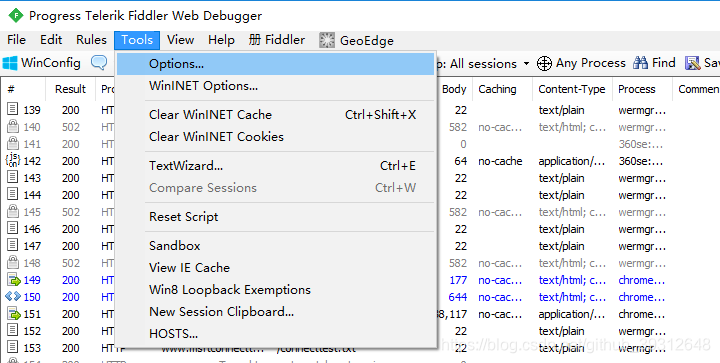Click the JSON icon of session 142
Screen dimensions: 720x363
click(x=12, y=161)
